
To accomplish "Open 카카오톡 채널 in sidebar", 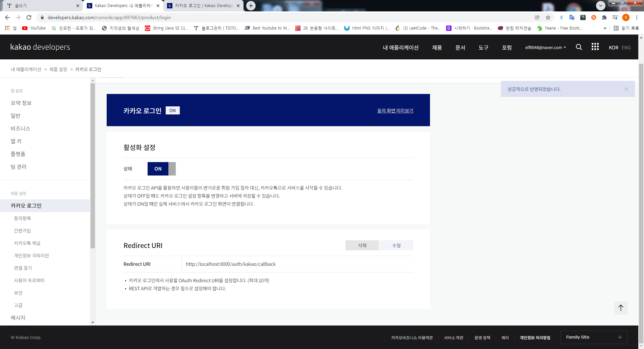I will click(27, 243).
